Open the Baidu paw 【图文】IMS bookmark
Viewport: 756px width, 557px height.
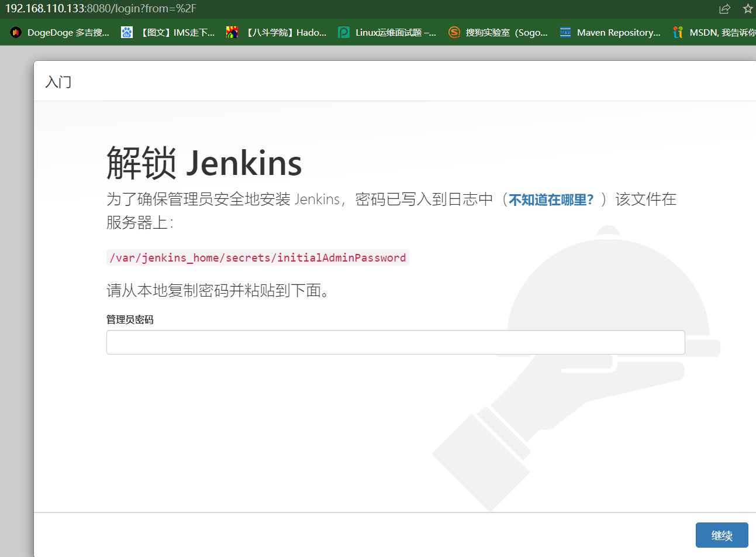click(168, 32)
